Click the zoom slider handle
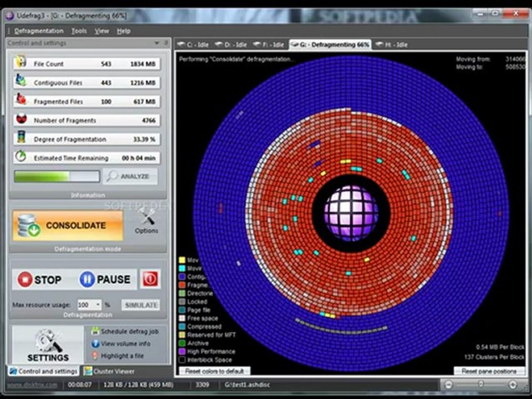 [x=480, y=385]
